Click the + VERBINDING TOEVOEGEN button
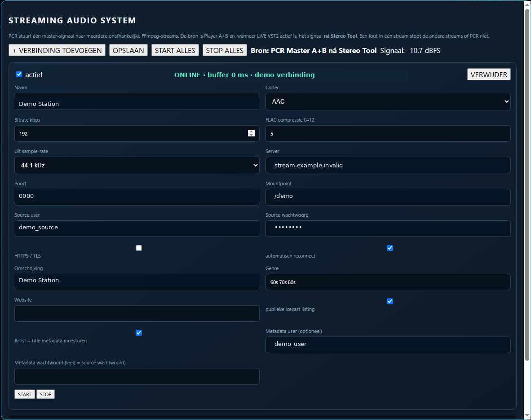Image resolution: width=531 pixels, height=420 pixels. pyautogui.click(x=57, y=50)
